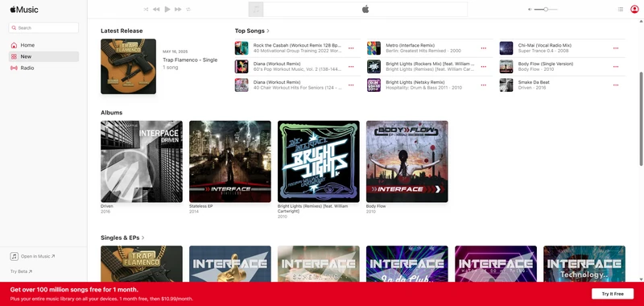Click Body Flow (Single Version) song artwork

coord(506,67)
